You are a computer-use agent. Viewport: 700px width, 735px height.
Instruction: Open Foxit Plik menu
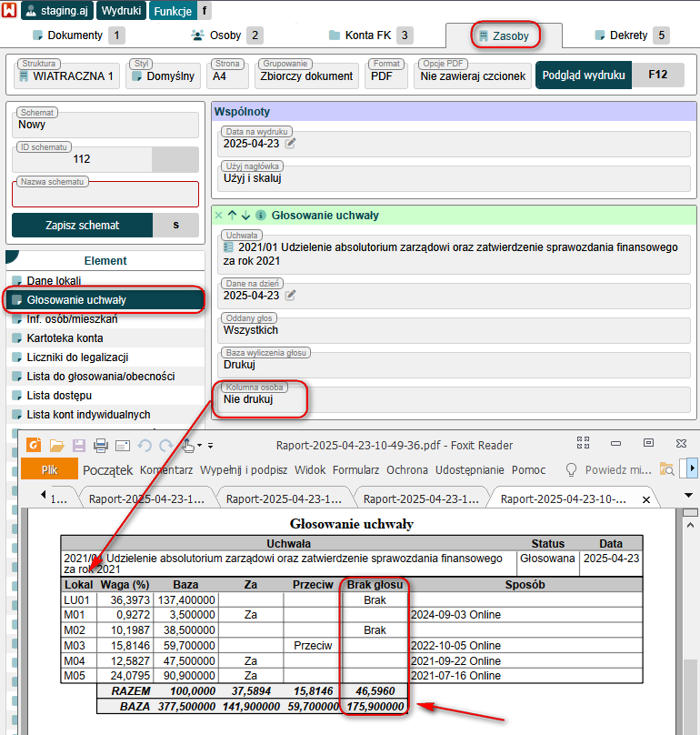(50, 469)
